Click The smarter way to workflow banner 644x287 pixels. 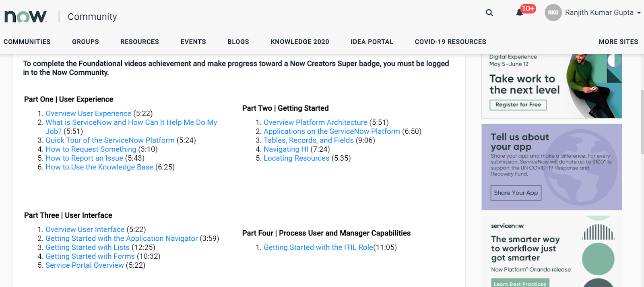(x=552, y=252)
